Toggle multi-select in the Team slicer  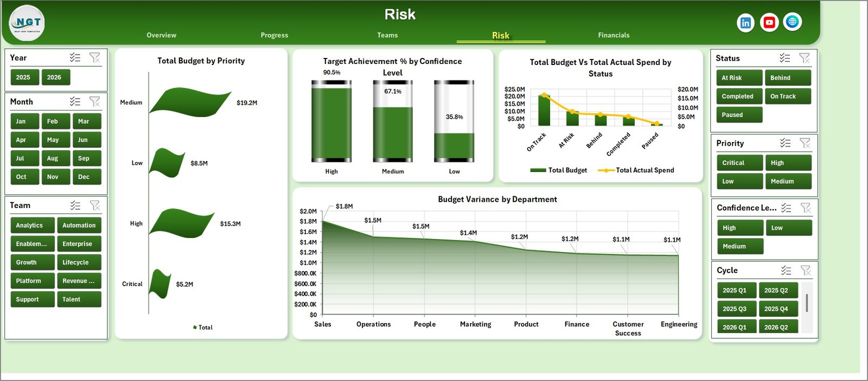(75, 205)
